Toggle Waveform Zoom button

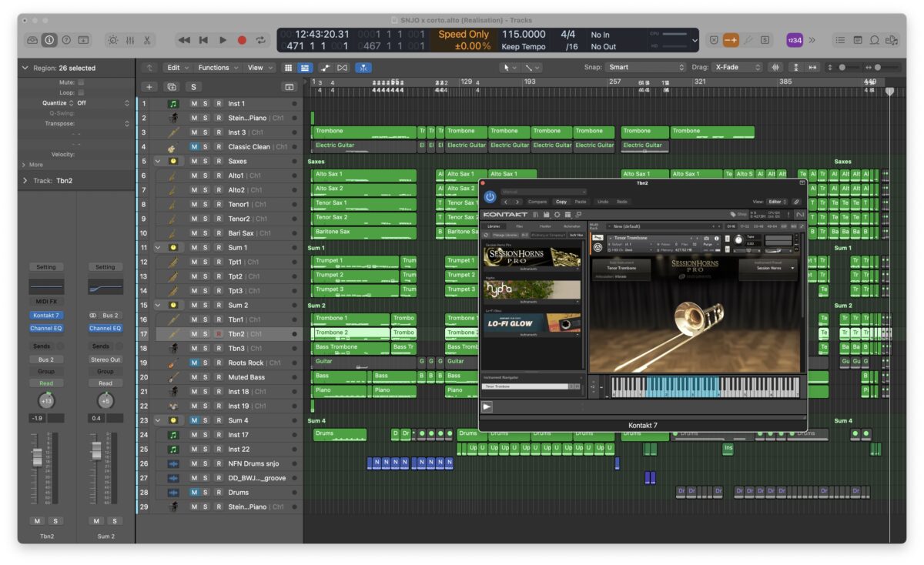click(x=775, y=68)
